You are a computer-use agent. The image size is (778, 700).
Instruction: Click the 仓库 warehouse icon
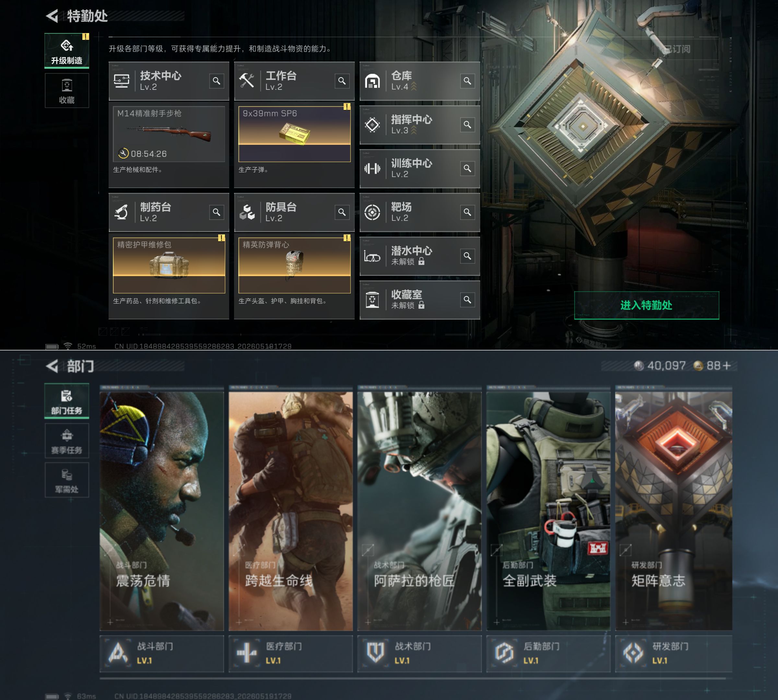[x=372, y=81]
